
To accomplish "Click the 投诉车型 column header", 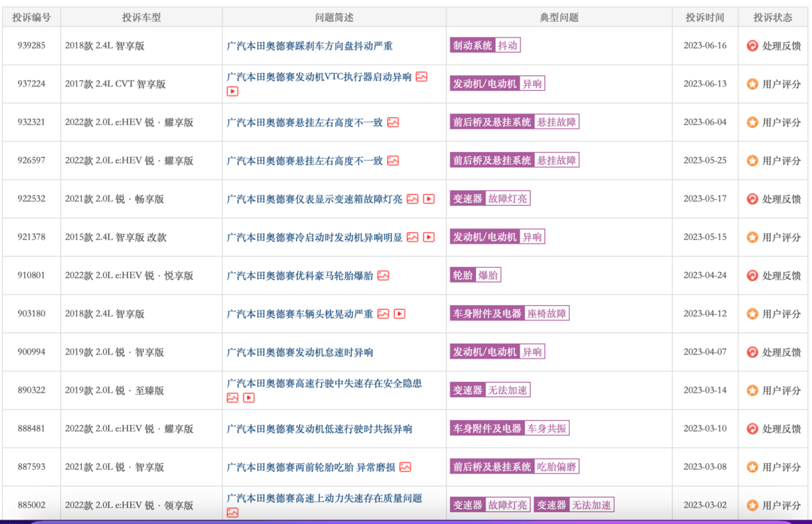I will click(141, 17).
